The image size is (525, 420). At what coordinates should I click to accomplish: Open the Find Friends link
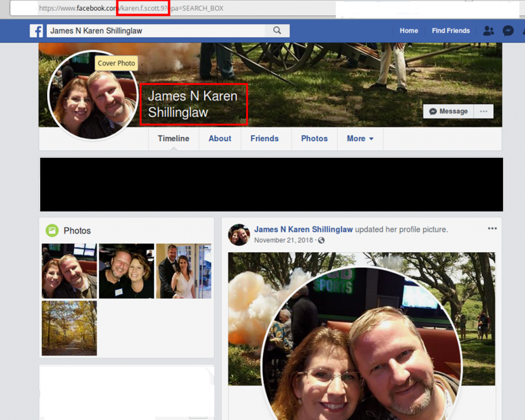(451, 31)
